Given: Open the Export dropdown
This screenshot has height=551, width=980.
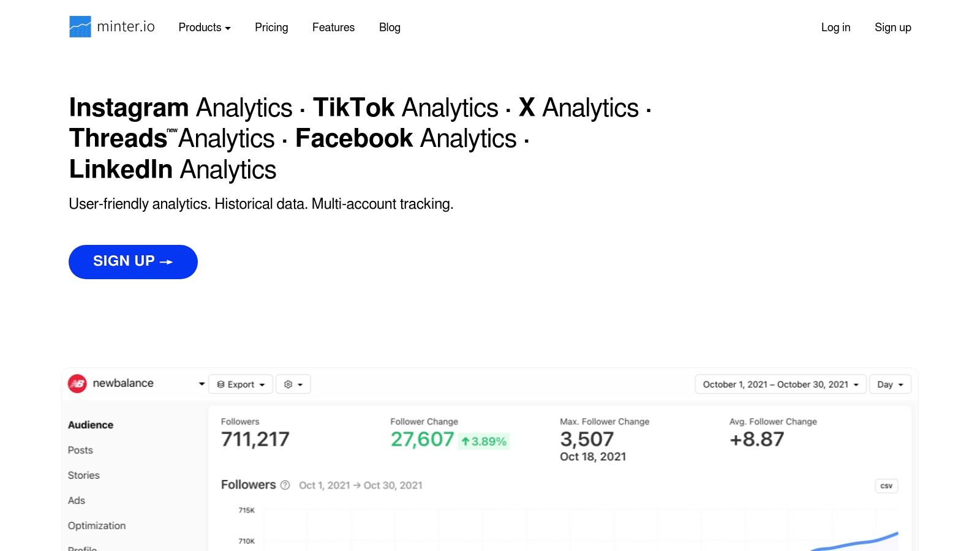Looking at the screenshot, I should (x=241, y=384).
